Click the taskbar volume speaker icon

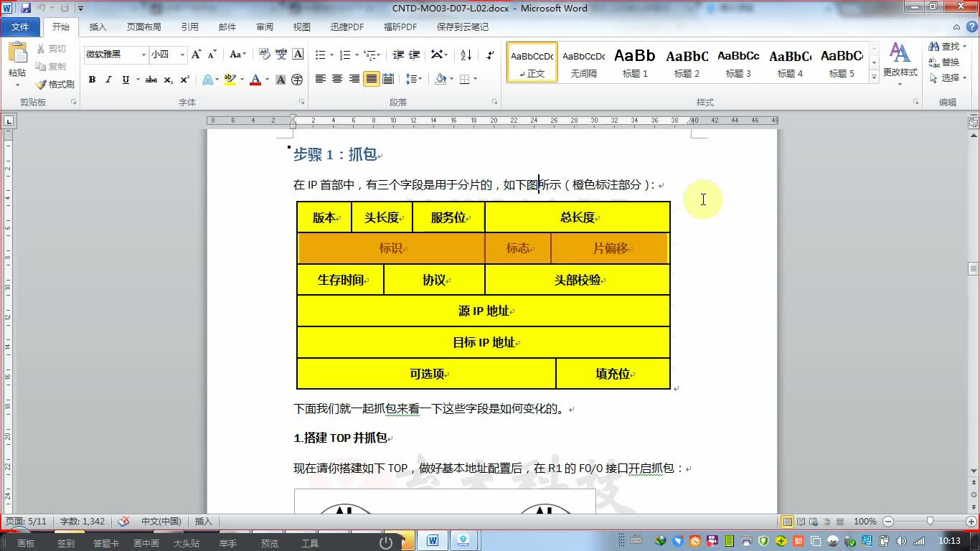coord(901,541)
